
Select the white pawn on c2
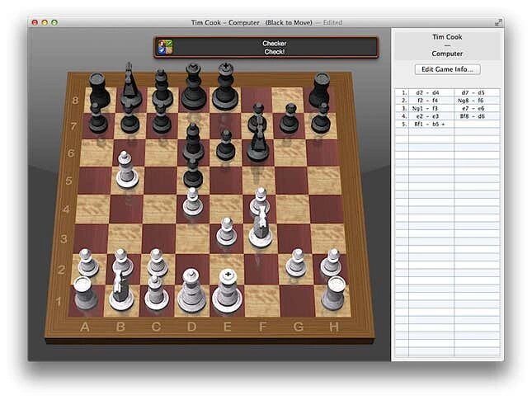pyautogui.click(x=158, y=263)
